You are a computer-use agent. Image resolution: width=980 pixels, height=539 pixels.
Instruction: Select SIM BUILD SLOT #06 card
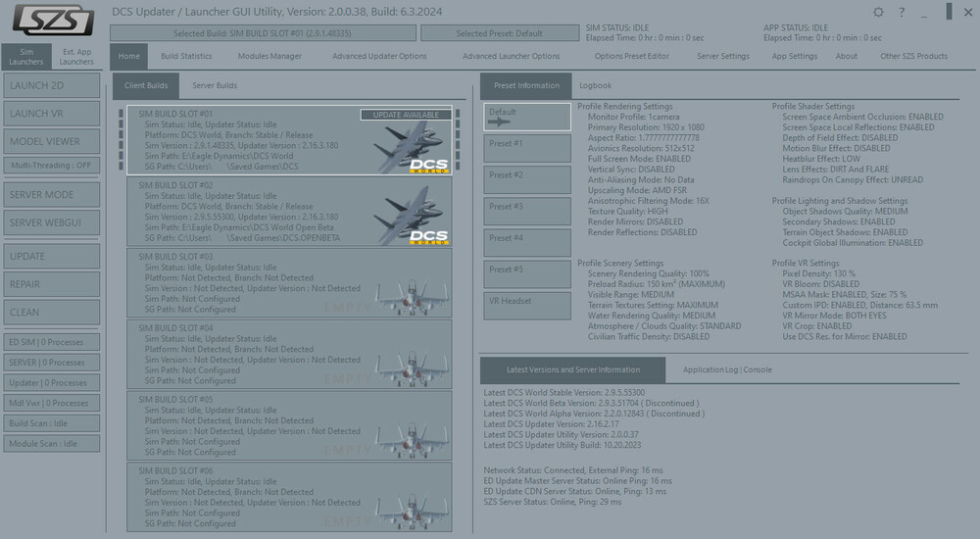(289, 497)
